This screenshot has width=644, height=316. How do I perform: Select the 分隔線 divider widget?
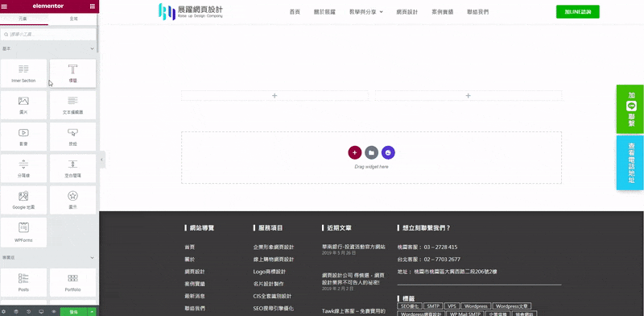24,168
